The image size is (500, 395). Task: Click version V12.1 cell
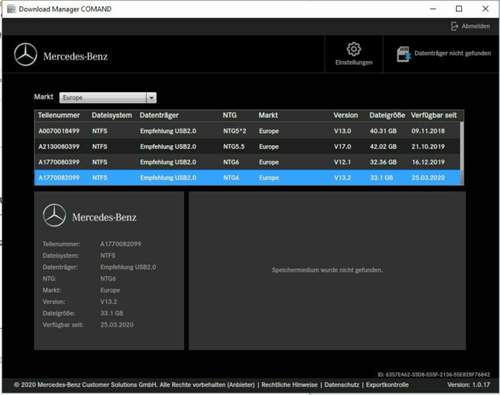click(342, 162)
